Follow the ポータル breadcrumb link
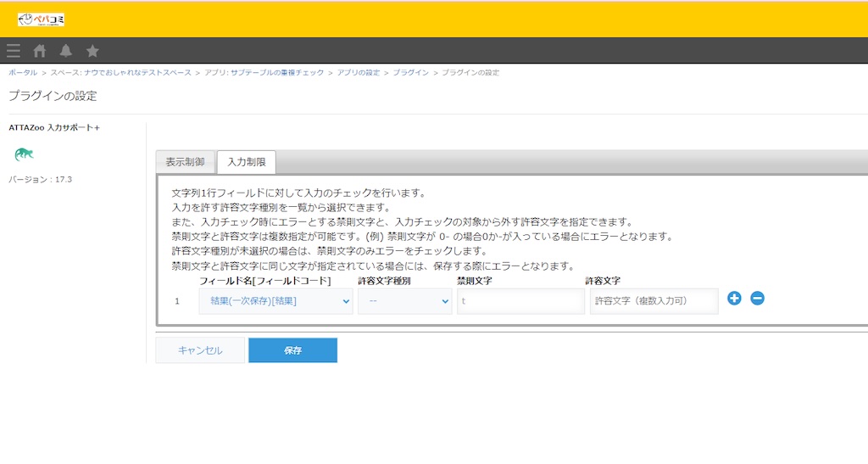868x464 pixels. pyautogui.click(x=23, y=73)
